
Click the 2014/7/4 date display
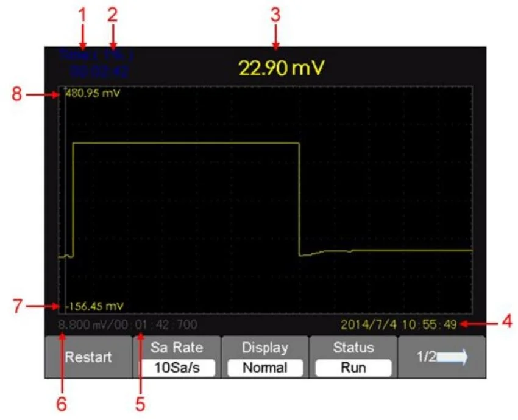[369, 324]
